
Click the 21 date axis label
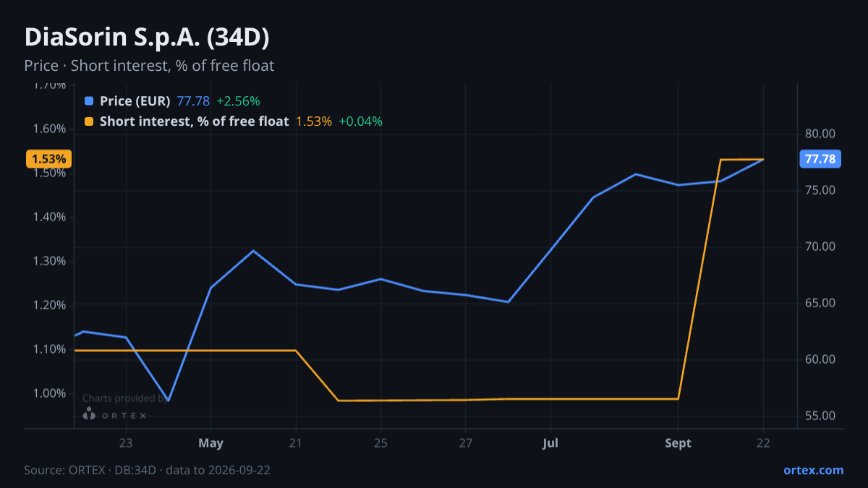tap(296, 443)
